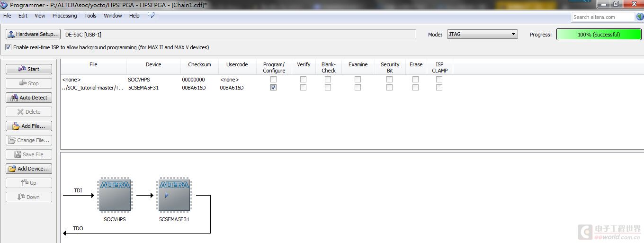Toggle Verify checkbox for 5CSEMA5F31 row
This screenshot has width=644, height=243.
coord(303,88)
